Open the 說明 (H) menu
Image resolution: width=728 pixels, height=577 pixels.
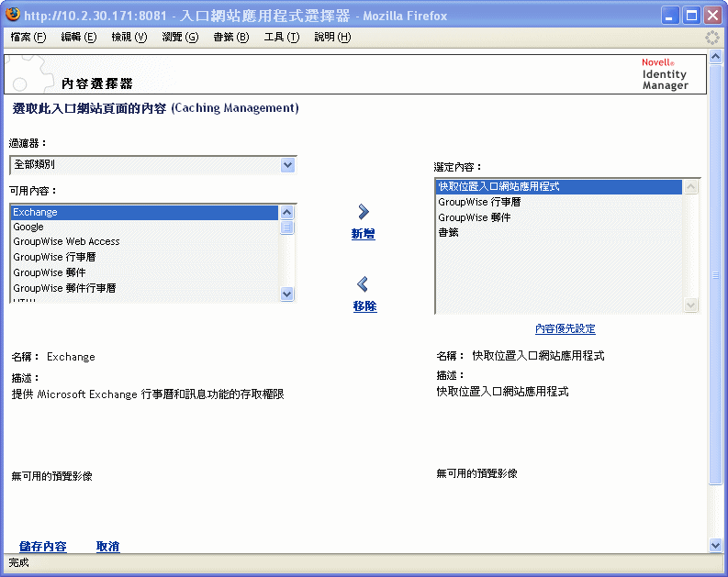[332, 37]
